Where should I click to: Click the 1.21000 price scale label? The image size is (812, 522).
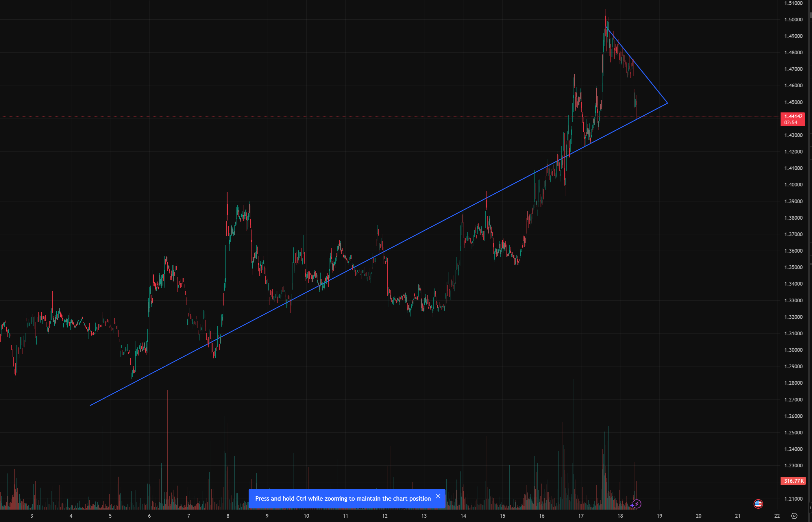(x=793, y=499)
